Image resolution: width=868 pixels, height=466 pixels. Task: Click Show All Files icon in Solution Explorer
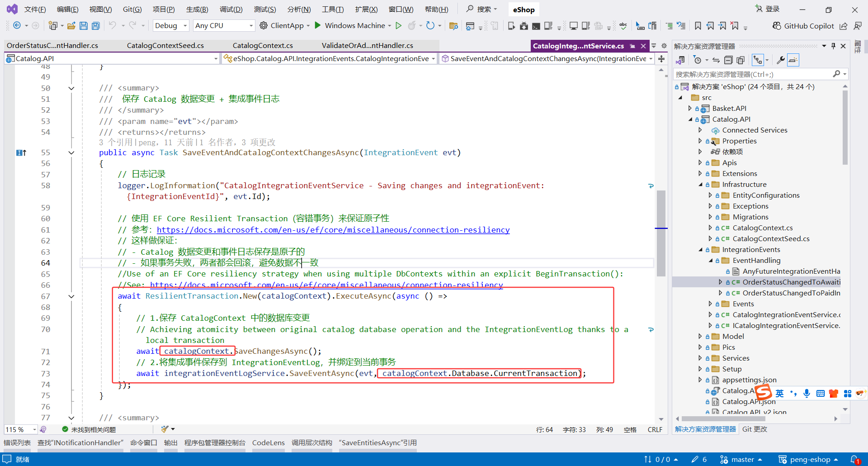[740, 60]
